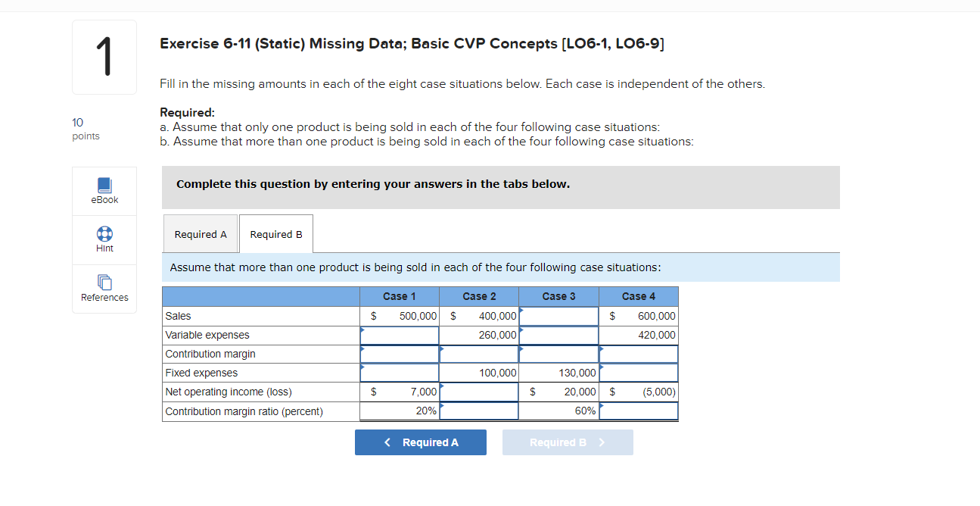Image resolution: width=980 pixels, height=506 pixels.
Task: Click the Case 4 Contribution margin ratio cell
Action: (x=638, y=411)
